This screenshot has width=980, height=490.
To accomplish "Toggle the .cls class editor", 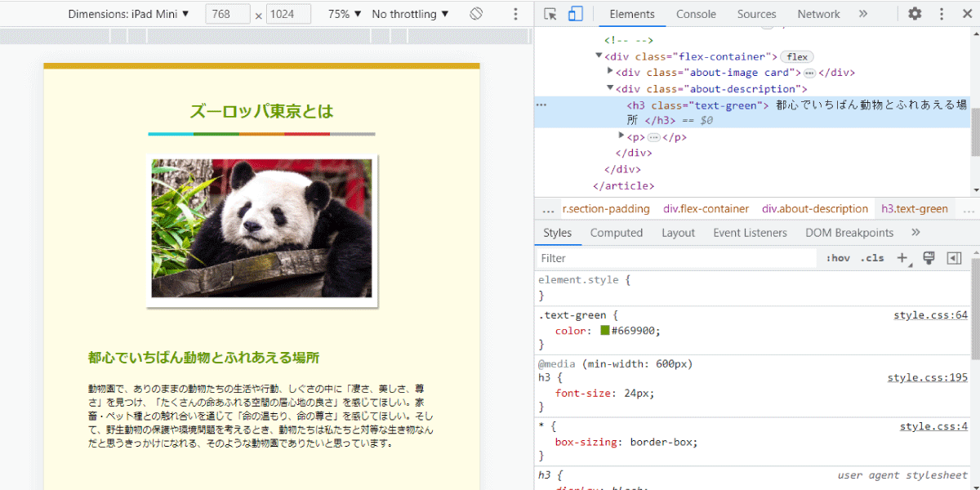I will coord(872,258).
